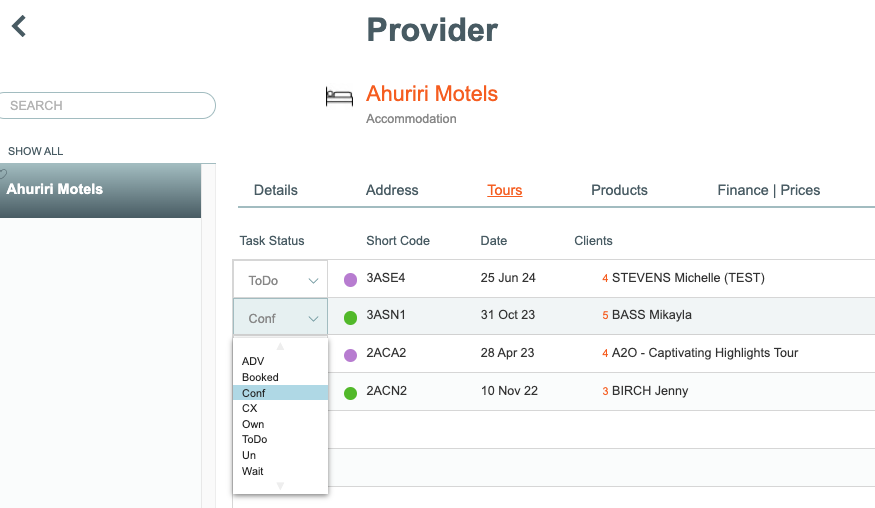
Task: Click short code 3ASE4
Action: point(386,277)
